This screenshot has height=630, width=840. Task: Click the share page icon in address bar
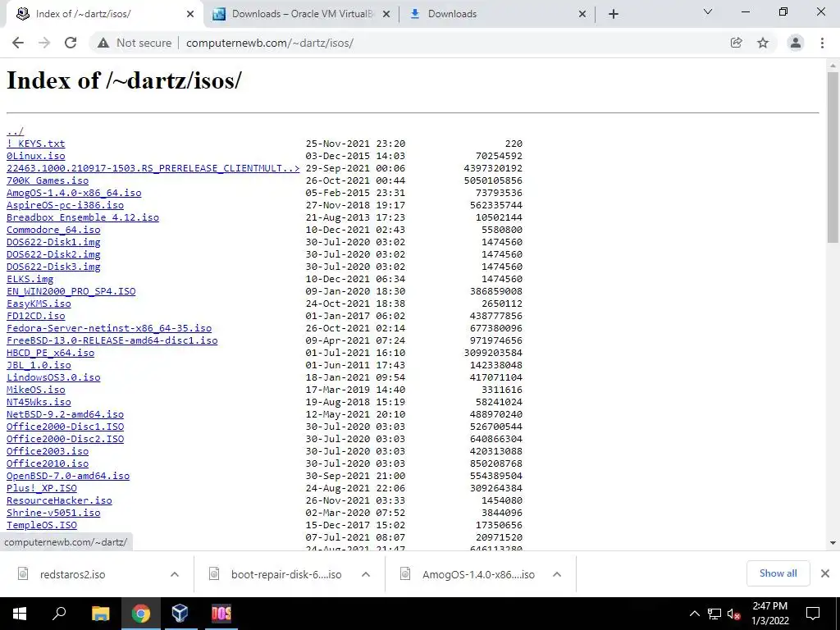point(736,43)
